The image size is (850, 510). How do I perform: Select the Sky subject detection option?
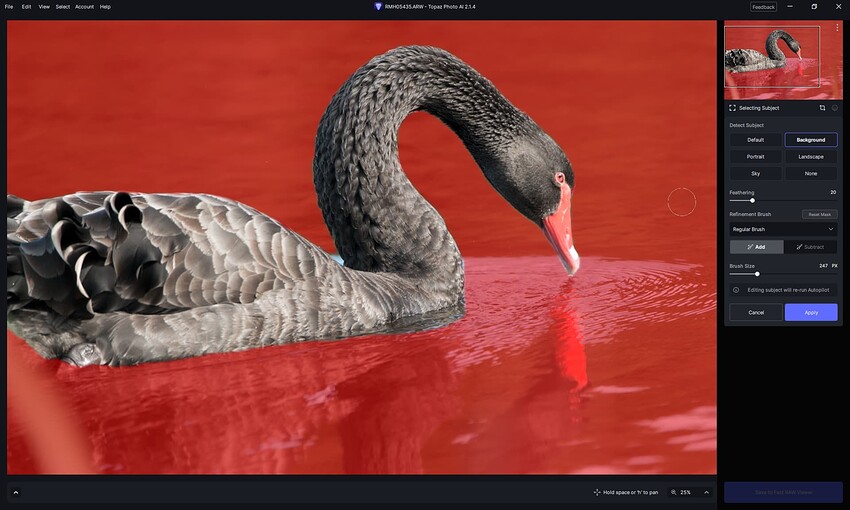click(756, 173)
